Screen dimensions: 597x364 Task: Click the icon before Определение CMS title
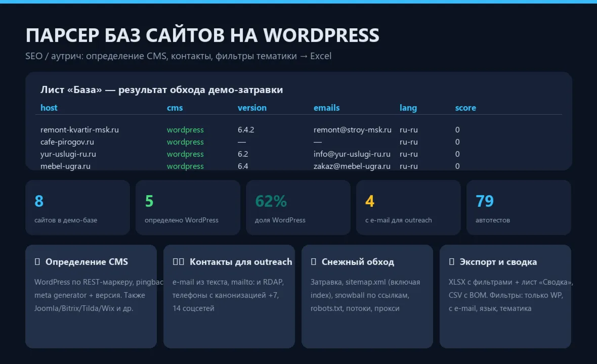click(x=37, y=262)
